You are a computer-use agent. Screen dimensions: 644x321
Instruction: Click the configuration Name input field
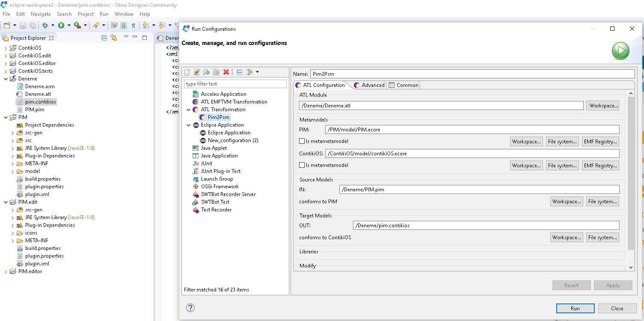coord(472,74)
